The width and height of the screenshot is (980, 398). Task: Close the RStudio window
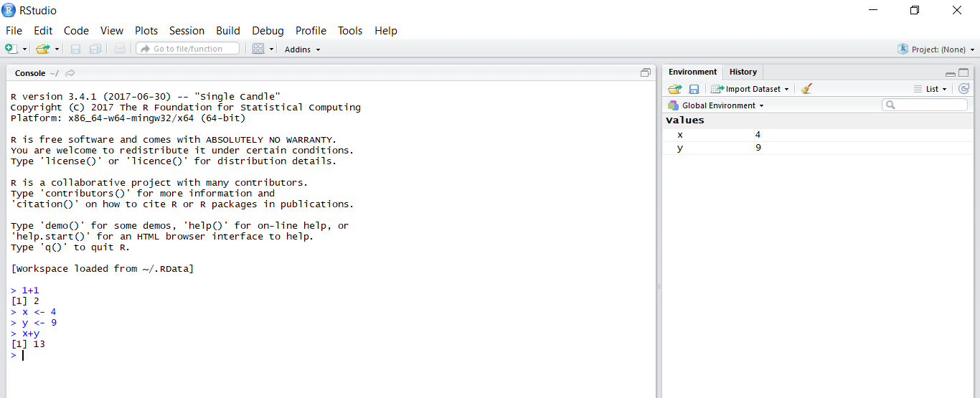click(x=957, y=10)
